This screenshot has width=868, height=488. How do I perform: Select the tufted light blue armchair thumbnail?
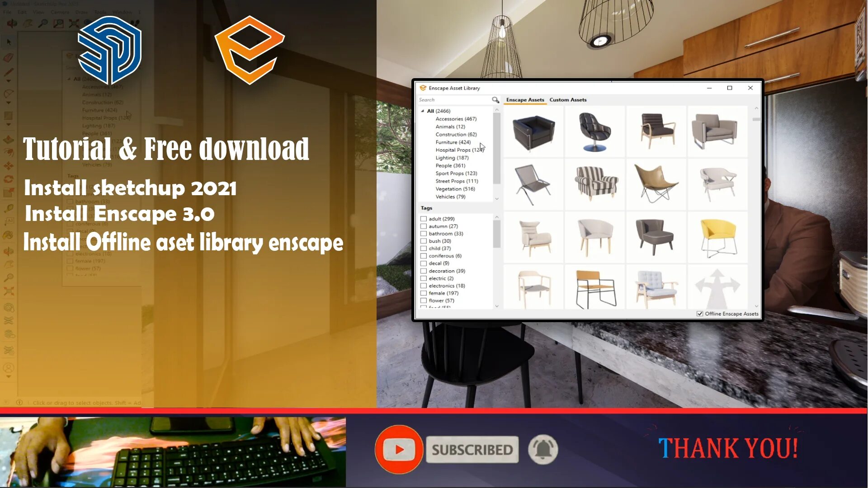pos(656,287)
